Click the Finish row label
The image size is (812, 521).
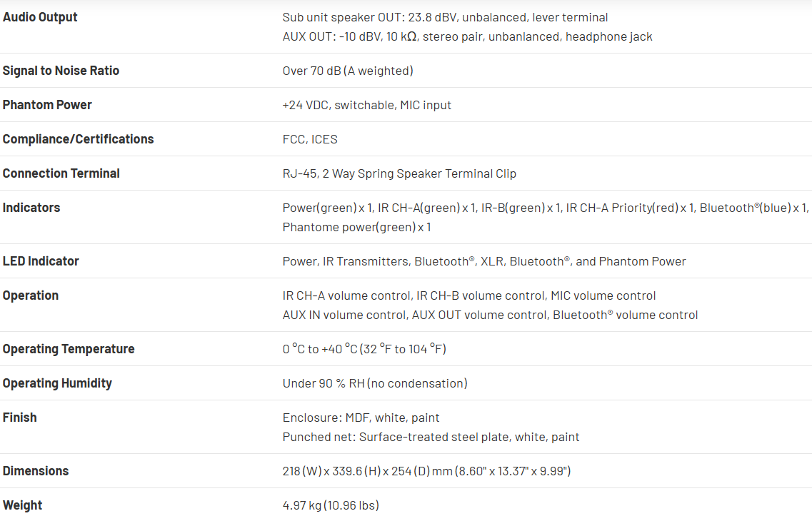(20, 418)
